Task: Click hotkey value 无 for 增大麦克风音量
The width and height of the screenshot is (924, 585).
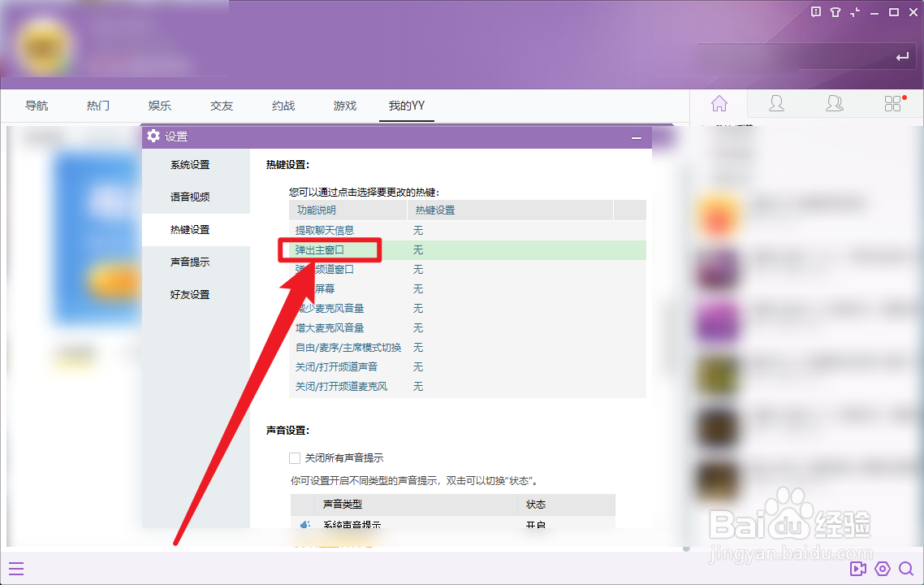Action: [x=418, y=328]
